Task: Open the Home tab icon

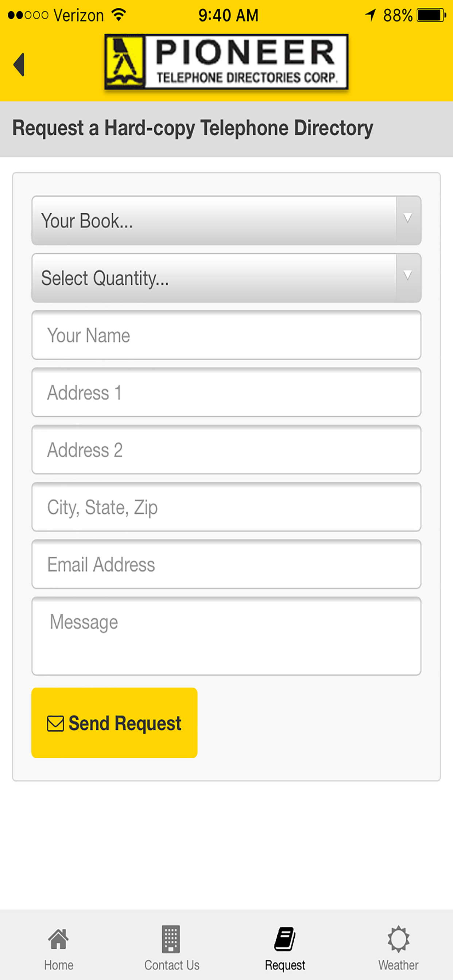Action: (x=58, y=939)
